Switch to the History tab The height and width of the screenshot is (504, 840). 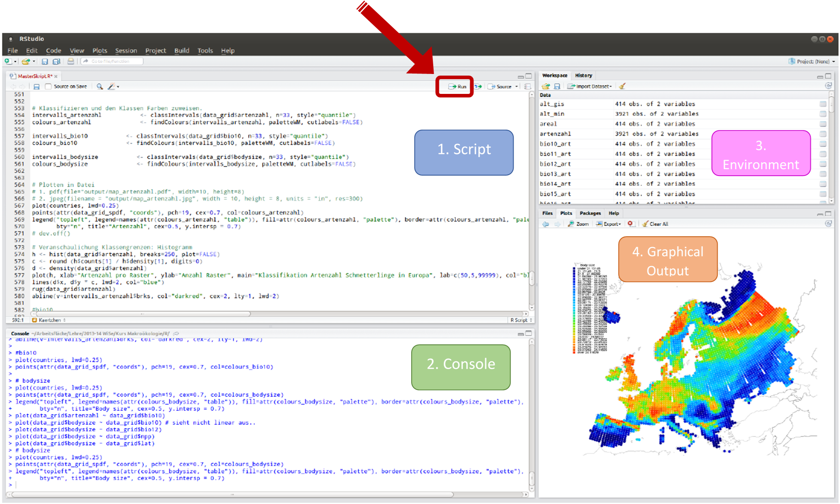pyautogui.click(x=584, y=76)
